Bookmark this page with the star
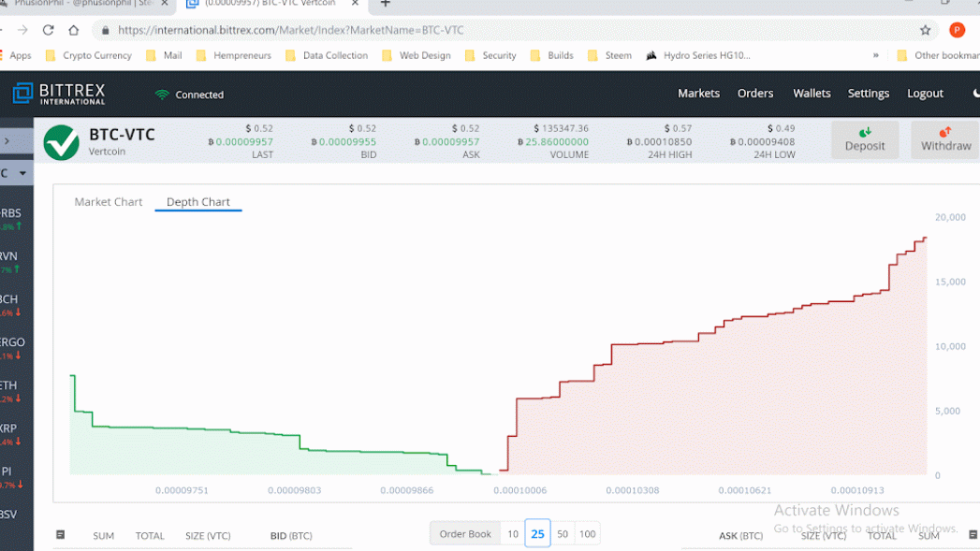Screen dimensions: 980x551 tap(925, 30)
